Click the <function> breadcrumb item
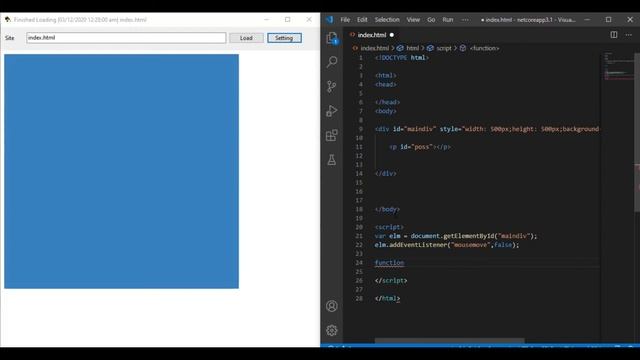Viewport: 640px width, 360px height. point(484,48)
